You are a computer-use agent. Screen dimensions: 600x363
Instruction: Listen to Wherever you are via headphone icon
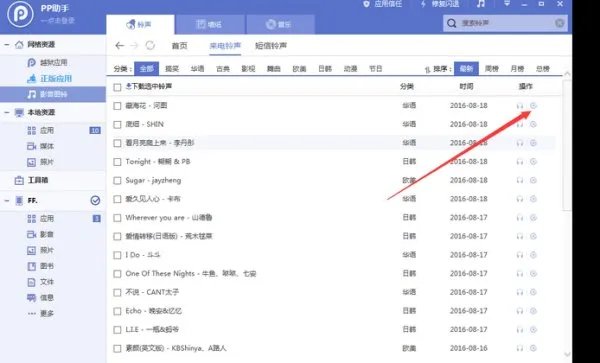[520, 218]
